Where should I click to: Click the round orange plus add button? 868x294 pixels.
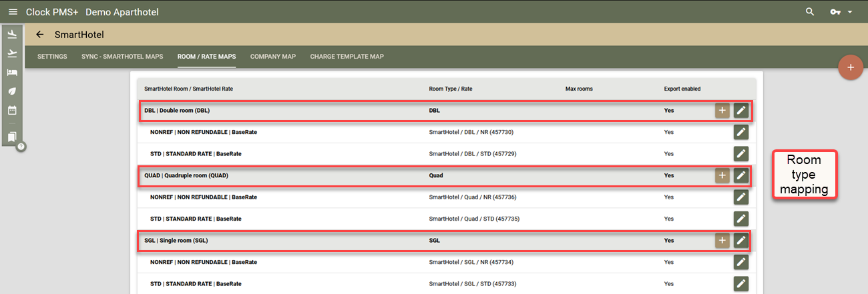tap(851, 67)
